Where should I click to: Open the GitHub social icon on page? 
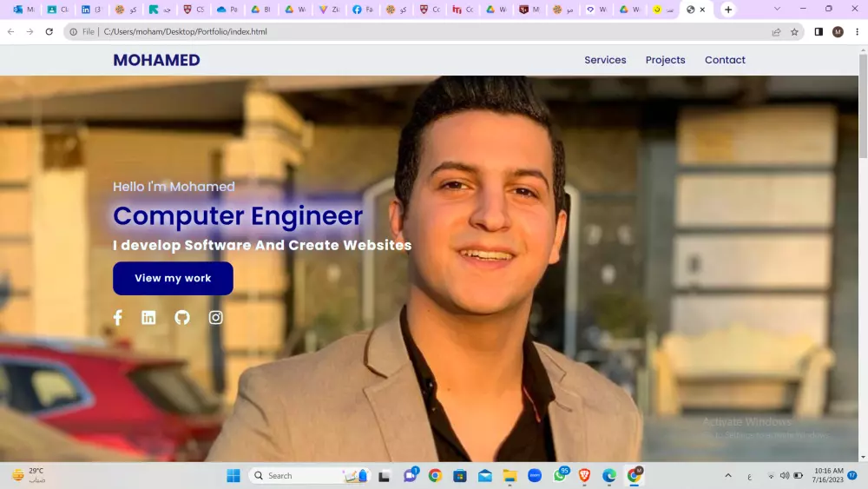coord(182,317)
